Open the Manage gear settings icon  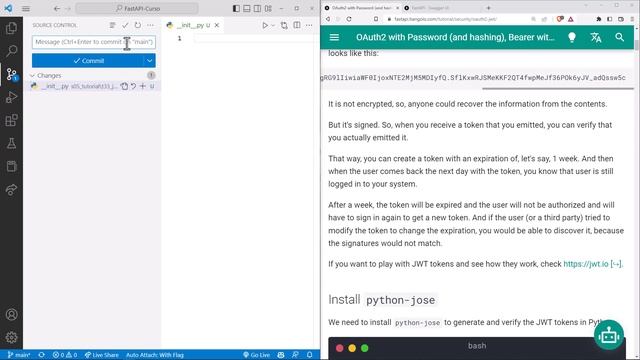click(x=11, y=338)
